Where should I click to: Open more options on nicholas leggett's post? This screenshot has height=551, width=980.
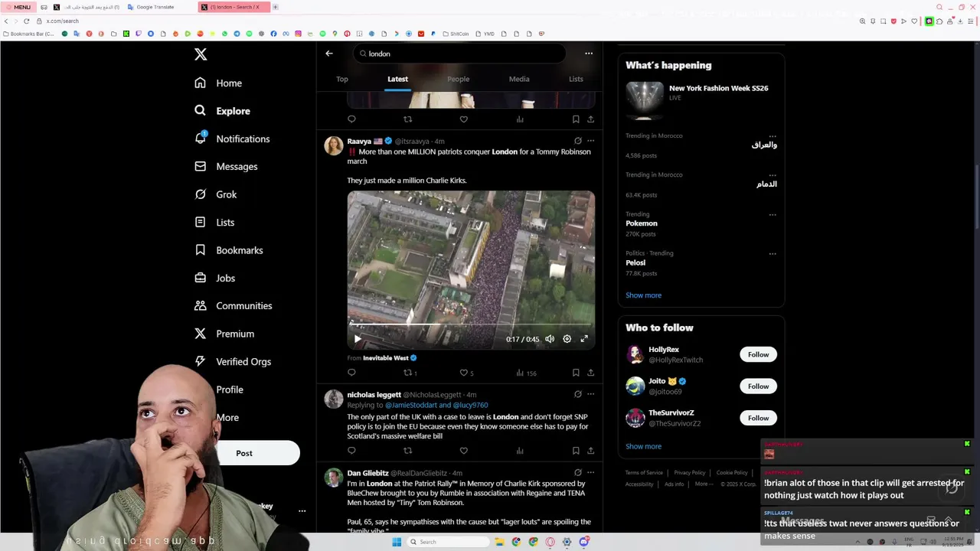click(590, 394)
